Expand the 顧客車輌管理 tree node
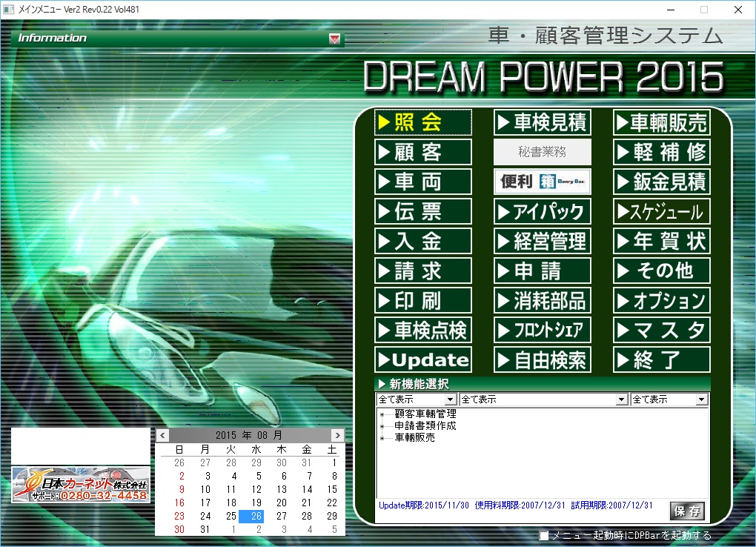The width and height of the screenshot is (756, 547). coord(382,414)
